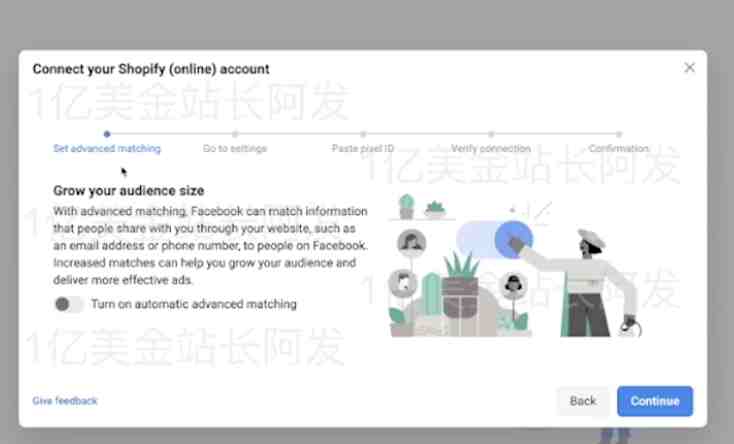Turn on automatic advanced matching toggle
The height and width of the screenshot is (444, 734).
click(x=68, y=304)
